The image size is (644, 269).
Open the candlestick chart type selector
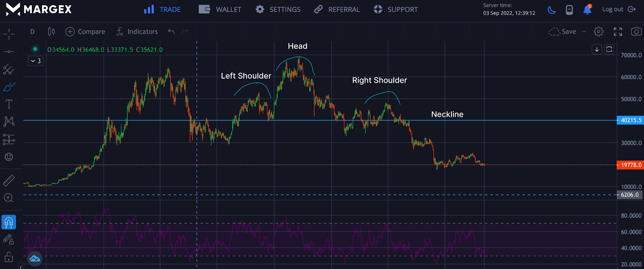click(x=52, y=31)
